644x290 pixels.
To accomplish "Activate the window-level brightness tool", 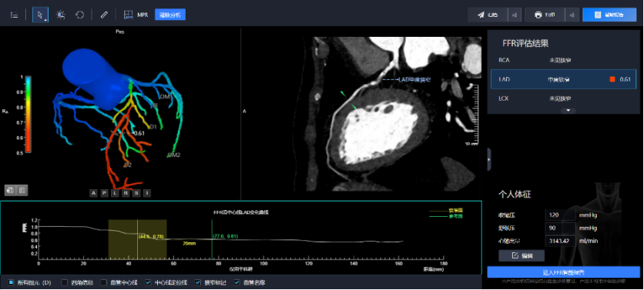I will (x=61, y=15).
